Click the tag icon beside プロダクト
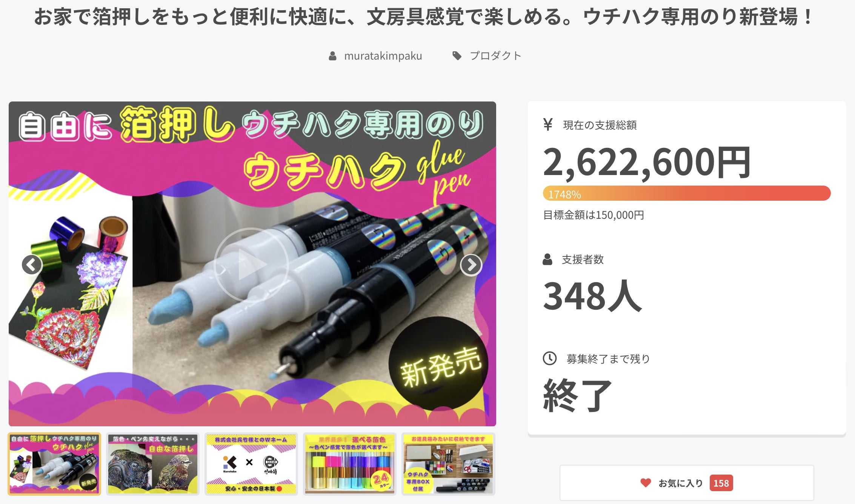Screen dimensions: 855x504 (457, 56)
